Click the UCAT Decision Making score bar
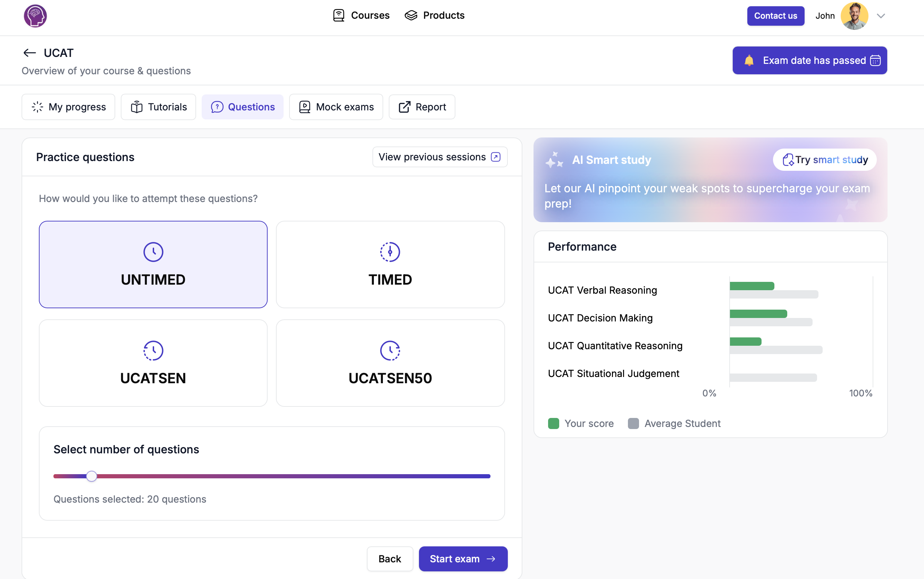Viewport: 924px width, 579px height. [x=758, y=314]
